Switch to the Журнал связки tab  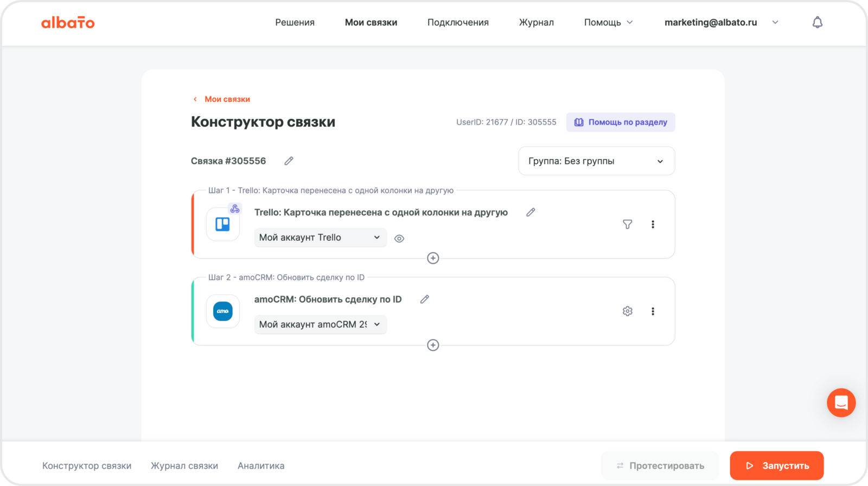[184, 465]
